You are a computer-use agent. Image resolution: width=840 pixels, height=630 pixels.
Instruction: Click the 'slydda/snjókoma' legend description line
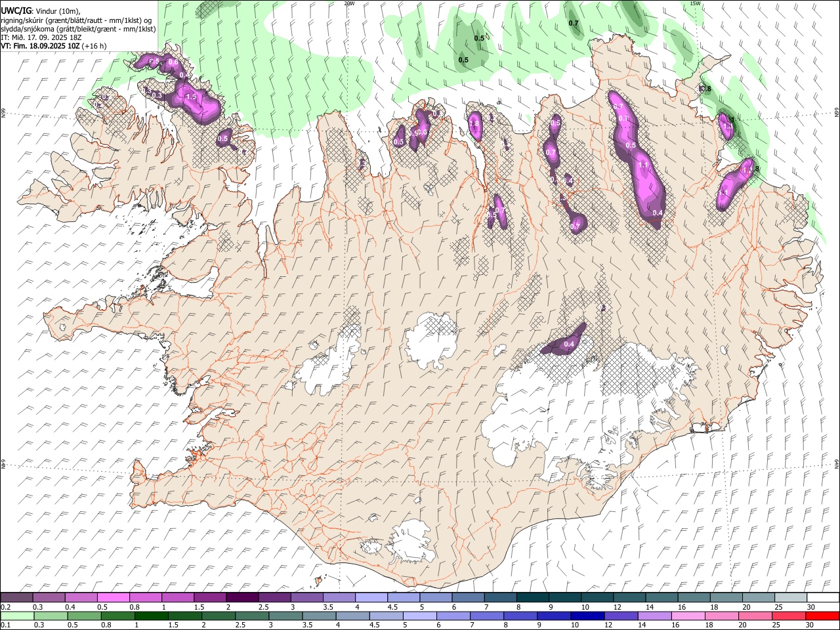pyautogui.click(x=78, y=29)
